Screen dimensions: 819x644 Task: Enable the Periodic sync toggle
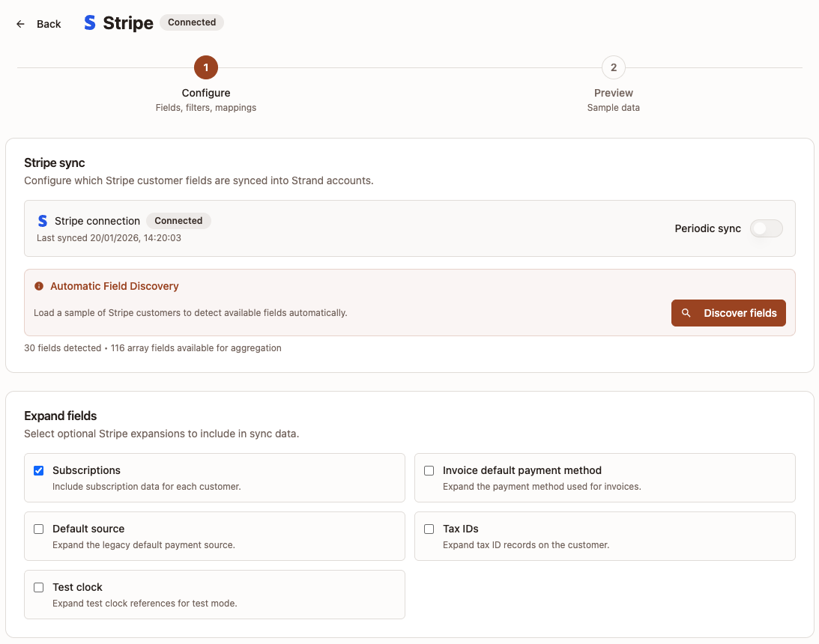pyautogui.click(x=766, y=228)
